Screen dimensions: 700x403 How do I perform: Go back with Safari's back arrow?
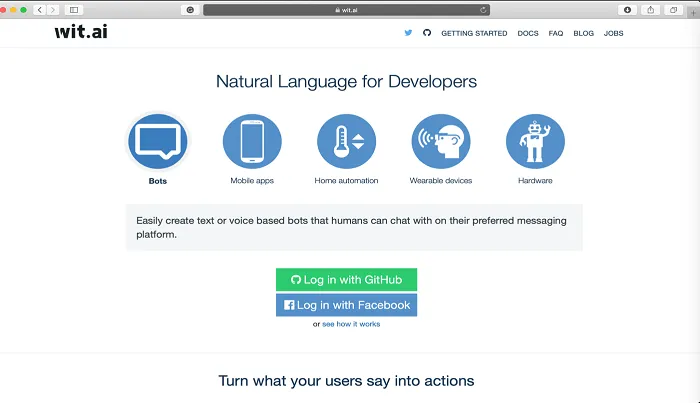[40, 10]
